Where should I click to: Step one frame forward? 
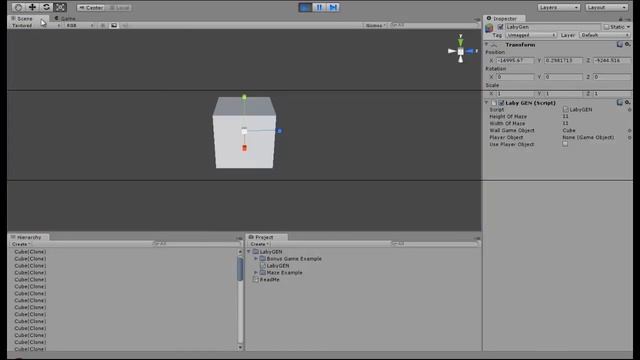(x=333, y=7)
